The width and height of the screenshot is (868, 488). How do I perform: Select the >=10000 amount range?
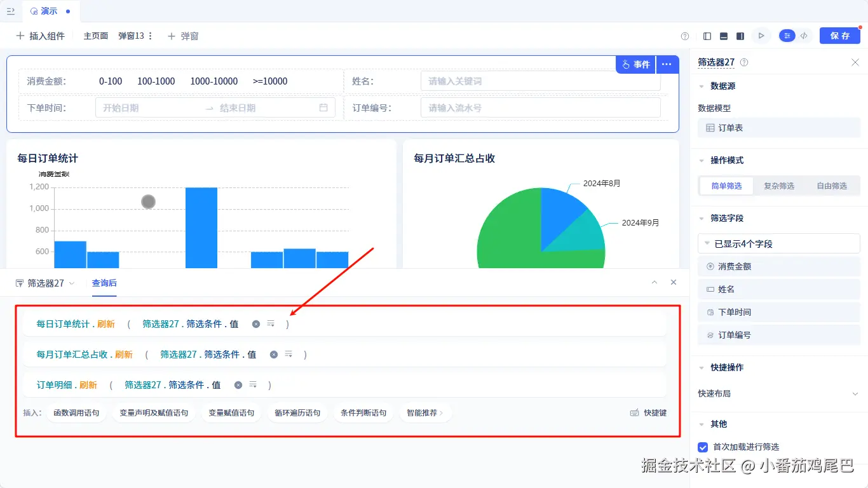click(x=270, y=81)
